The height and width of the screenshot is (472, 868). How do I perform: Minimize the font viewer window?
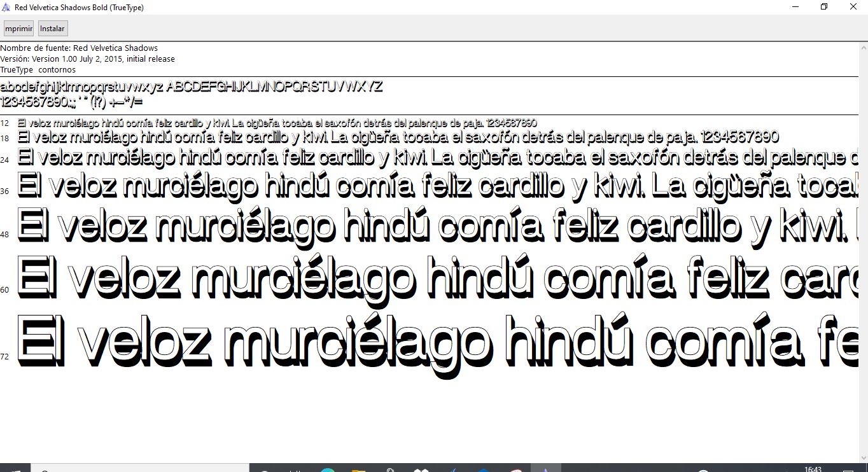(795, 7)
